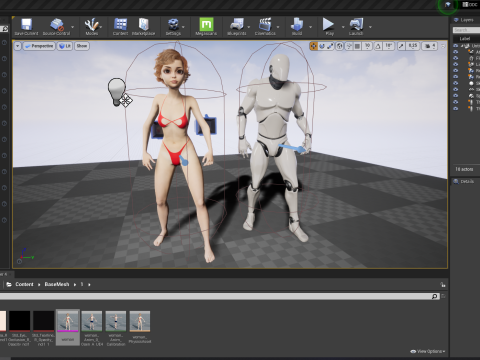This screenshot has height=360, width=480.
Task: Expand Settings dropdown arrow
Action: (183, 27)
